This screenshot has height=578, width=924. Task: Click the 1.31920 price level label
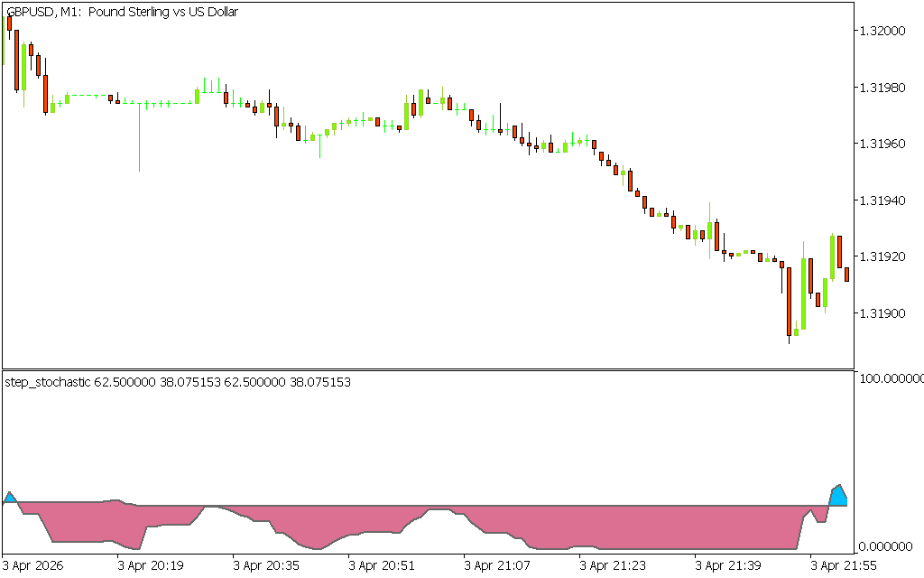(882, 257)
